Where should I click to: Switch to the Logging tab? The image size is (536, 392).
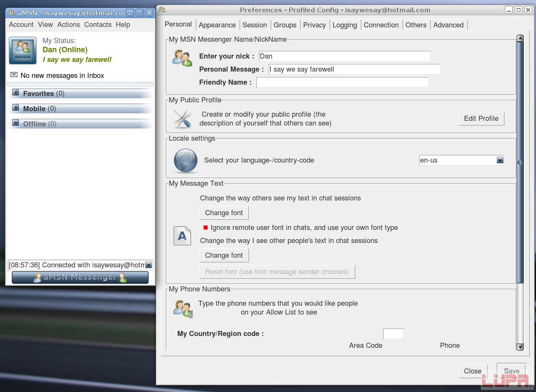tap(345, 25)
